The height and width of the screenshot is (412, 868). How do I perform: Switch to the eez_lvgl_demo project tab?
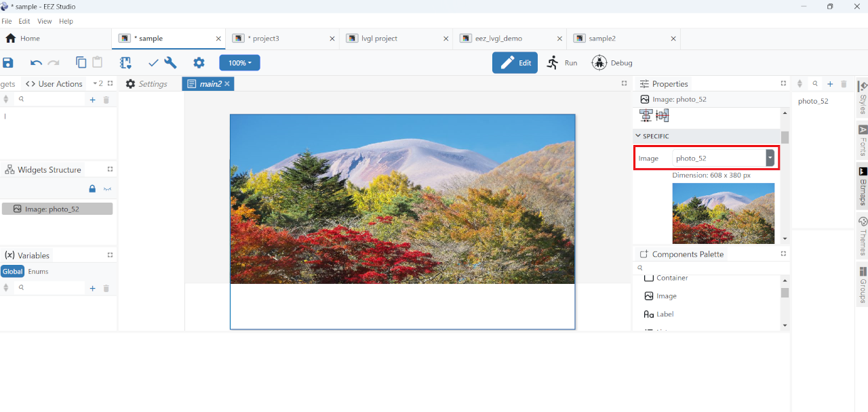(x=498, y=39)
